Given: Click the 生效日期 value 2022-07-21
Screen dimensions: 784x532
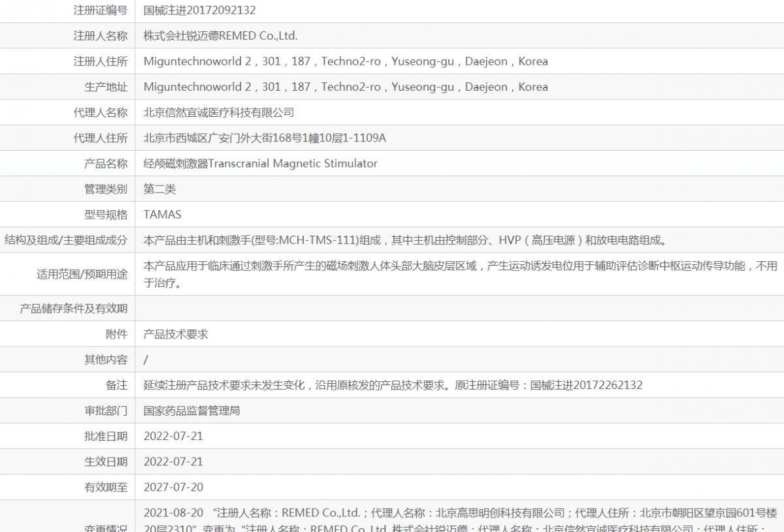Looking at the screenshot, I should tap(173, 462).
